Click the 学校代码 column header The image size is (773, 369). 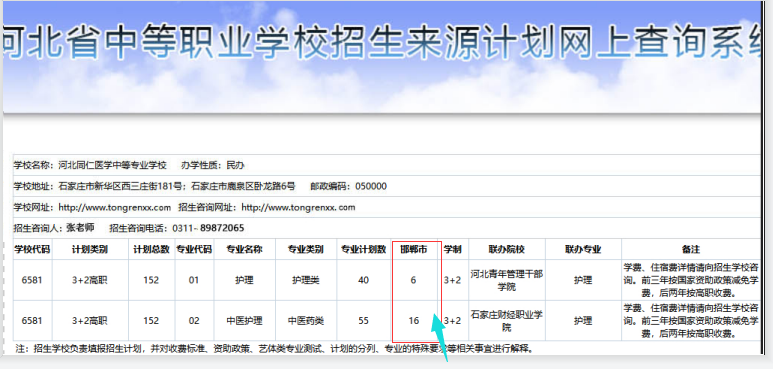[33, 249]
